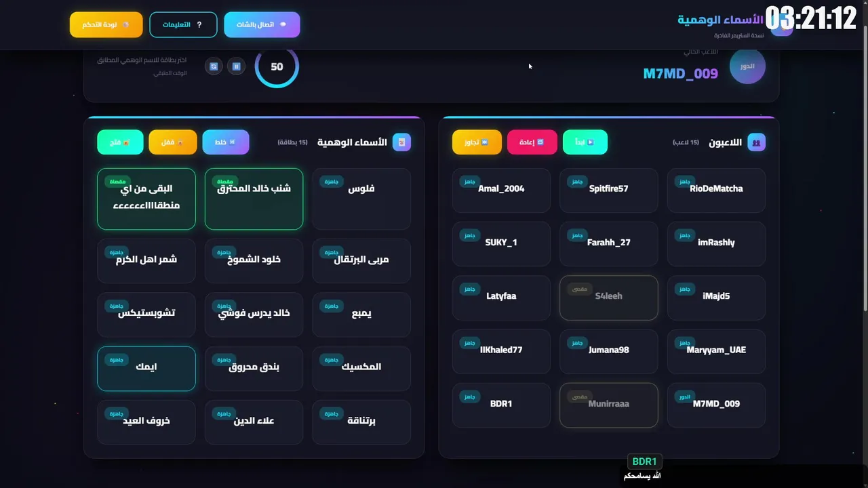This screenshot has width=868, height=488.
Task: Click the علاء الدين name card
Action: (254, 422)
